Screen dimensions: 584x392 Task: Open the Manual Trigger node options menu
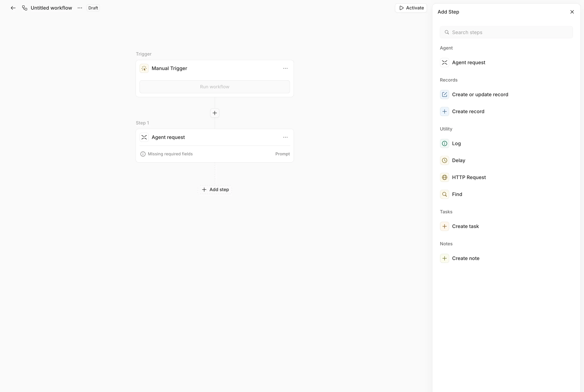point(285,68)
